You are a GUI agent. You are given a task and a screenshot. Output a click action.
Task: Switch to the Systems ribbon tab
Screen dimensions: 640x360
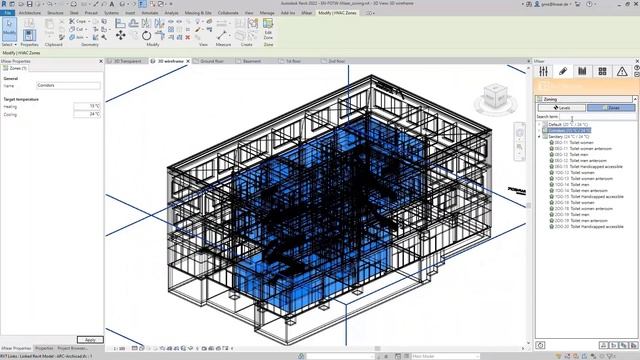pyautogui.click(x=111, y=13)
